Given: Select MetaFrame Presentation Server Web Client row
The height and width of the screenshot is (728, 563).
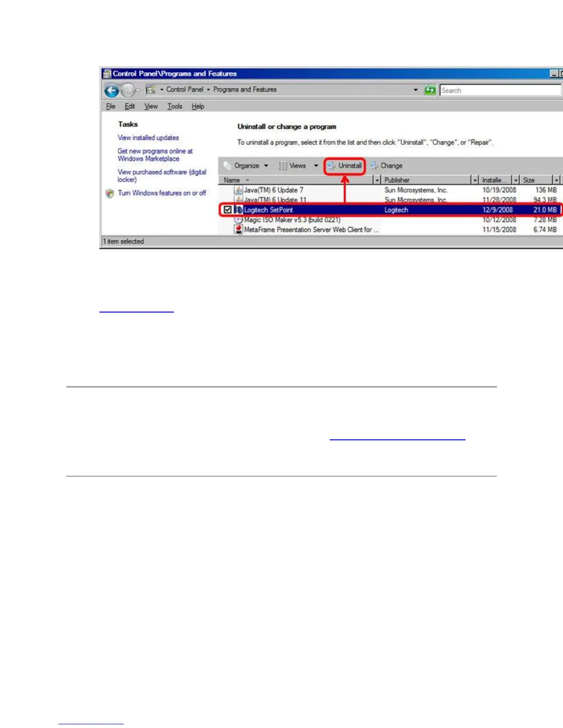Looking at the screenshot, I should click(390, 229).
